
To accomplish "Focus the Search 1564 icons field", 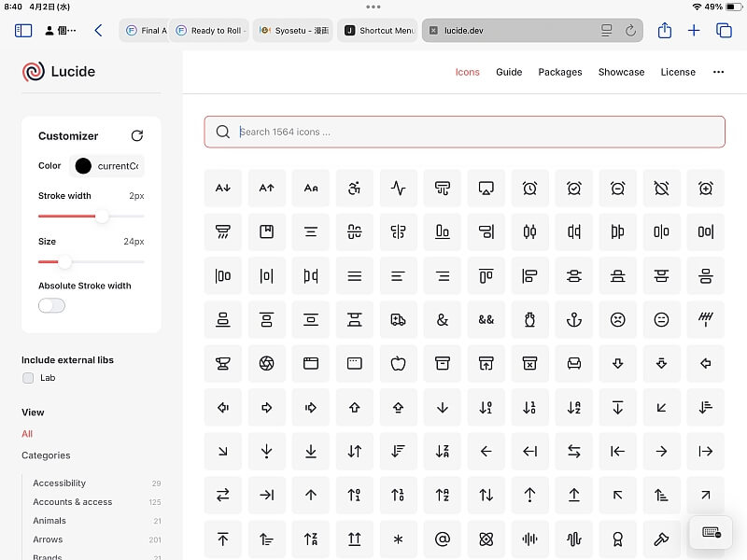I will pos(464,132).
